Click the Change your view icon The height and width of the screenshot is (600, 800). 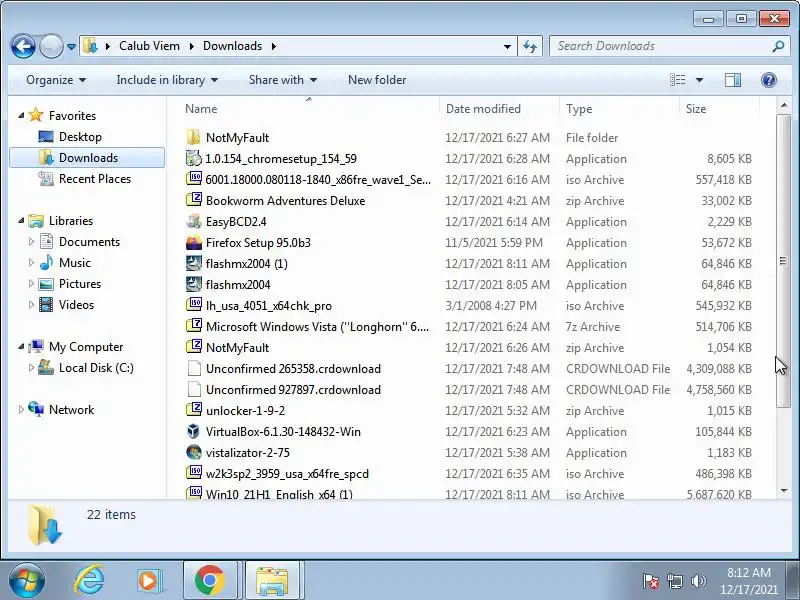[x=678, y=80]
